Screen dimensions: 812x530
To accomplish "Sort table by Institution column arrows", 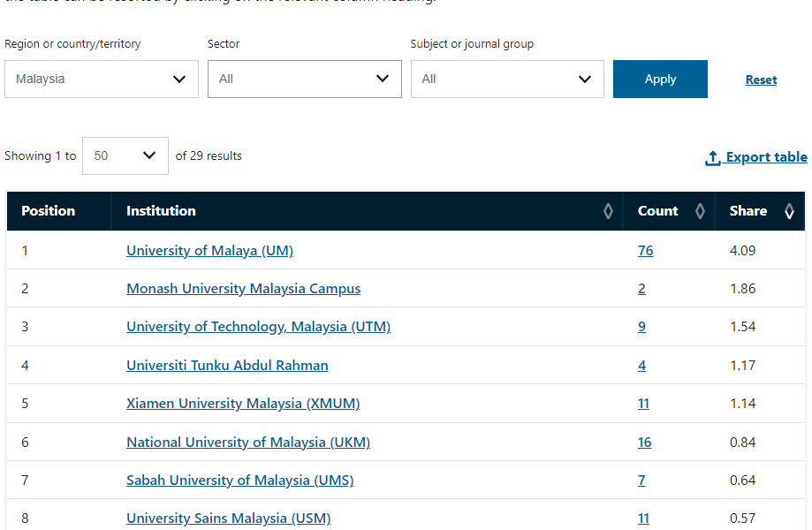I will tap(608, 210).
